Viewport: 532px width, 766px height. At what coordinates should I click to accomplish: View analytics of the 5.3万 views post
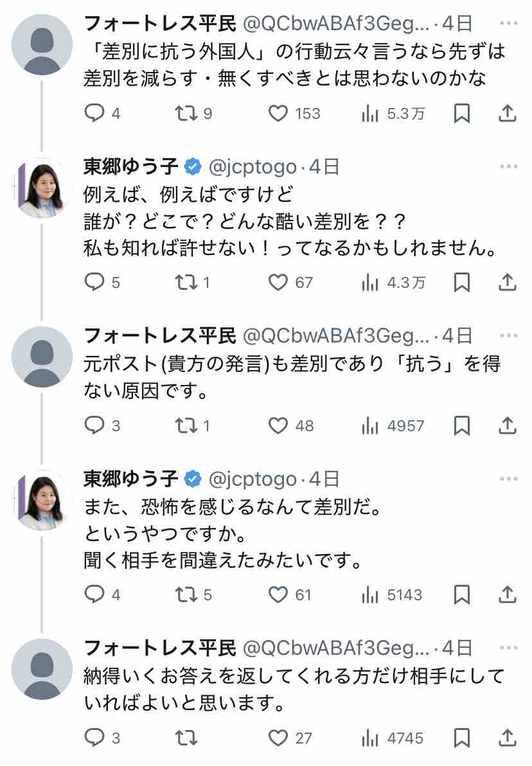(x=370, y=114)
